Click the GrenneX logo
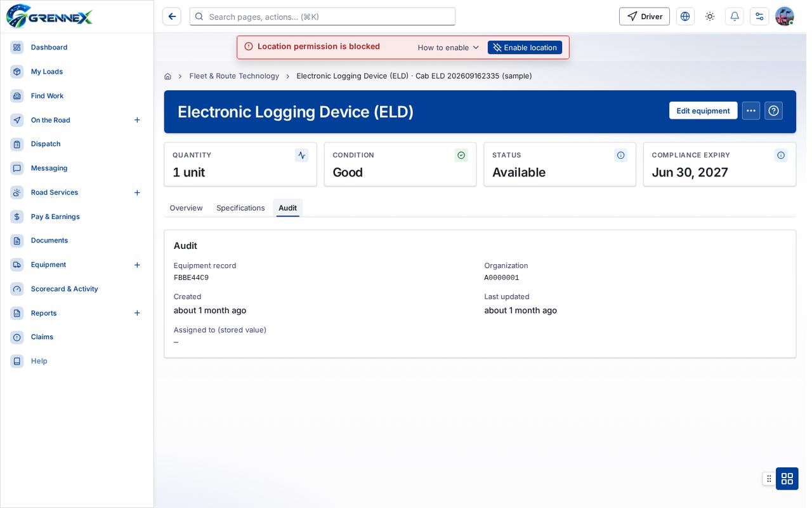The width and height of the screenshot is (812, 508). 49,17
